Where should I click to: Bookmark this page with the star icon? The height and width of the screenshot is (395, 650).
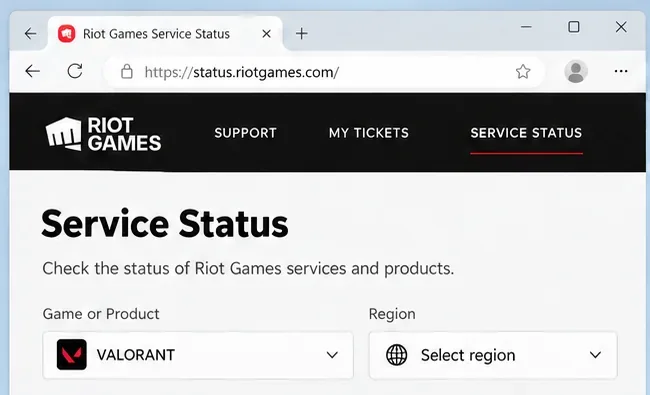[x=523, y=72]
